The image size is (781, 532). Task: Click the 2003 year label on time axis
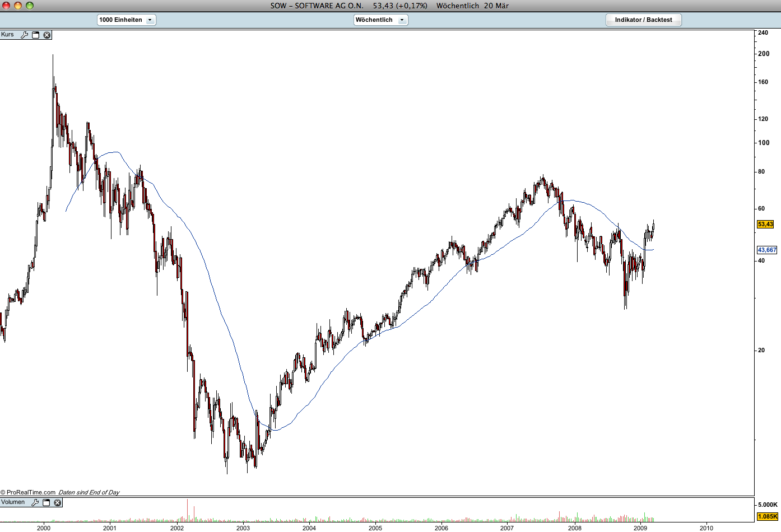pyautogui.click(x=243, y=528)
